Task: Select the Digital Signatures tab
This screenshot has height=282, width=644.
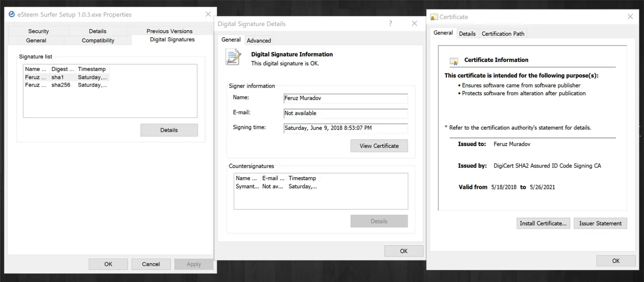Action: [x=172, y=39]
